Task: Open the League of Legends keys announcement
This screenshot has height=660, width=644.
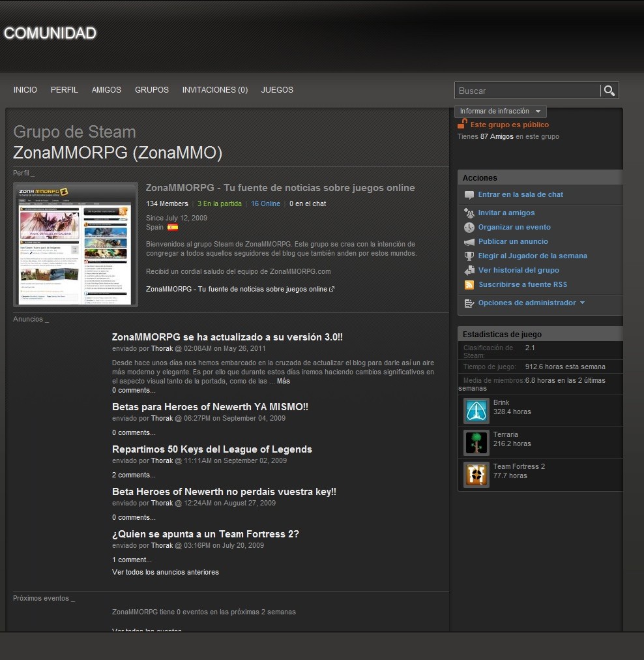Action: pos(212,449)
